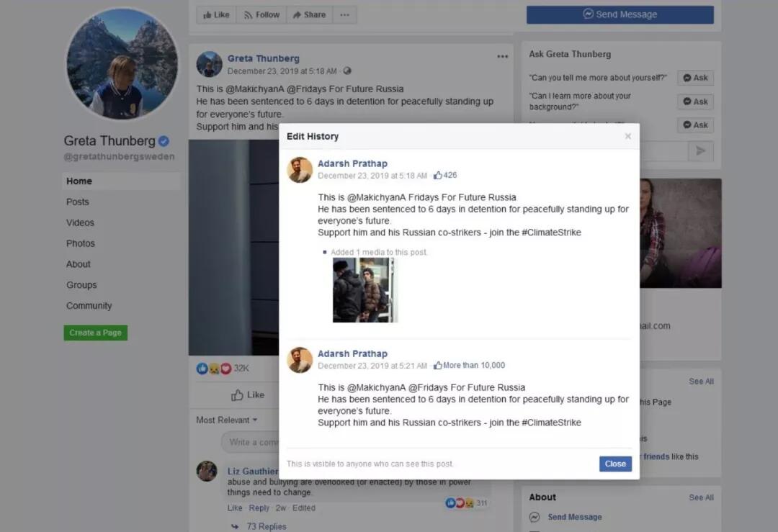Screen dimensions: 778x532
Task: Click the Send Message button
Action: point(620,14)
